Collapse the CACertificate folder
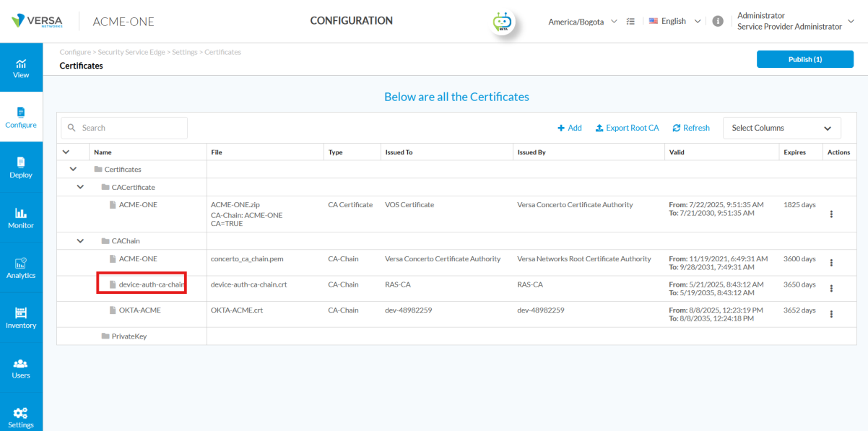Viewport: 868px width, 431px height. coord(81,187)
